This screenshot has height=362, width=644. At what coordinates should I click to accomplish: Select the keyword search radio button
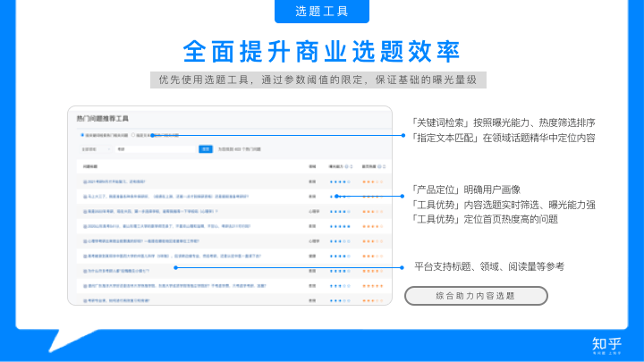pyautogui.click(x=81, y=135)
